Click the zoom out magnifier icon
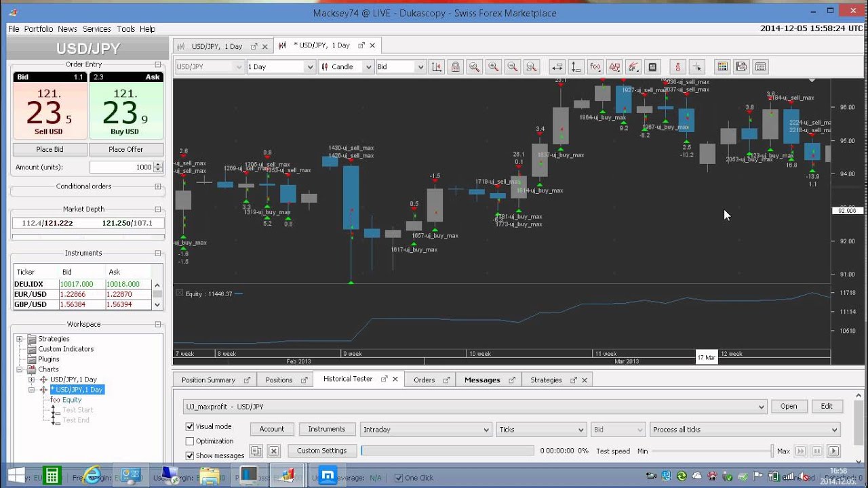 (x=512, y=66)
